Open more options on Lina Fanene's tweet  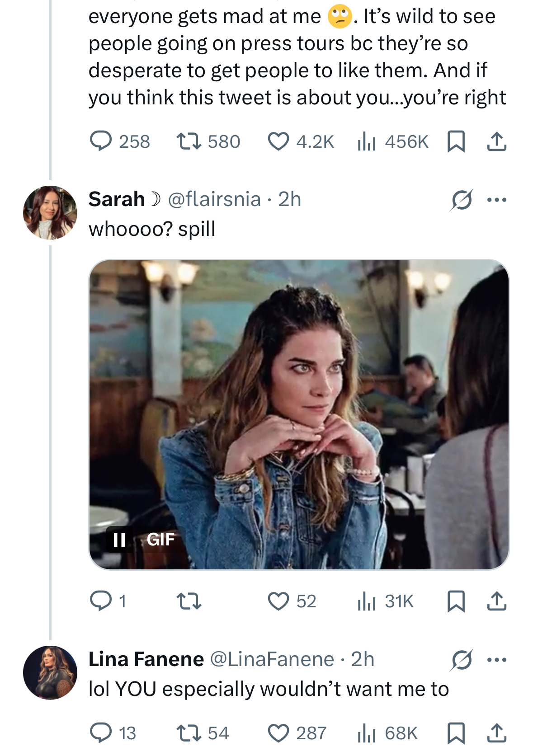coord(497,660)
